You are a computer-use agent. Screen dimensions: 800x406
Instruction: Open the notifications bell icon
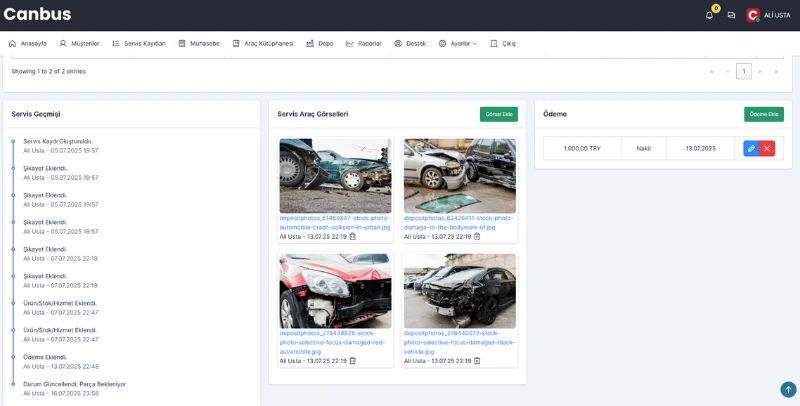tap(709, 15)
